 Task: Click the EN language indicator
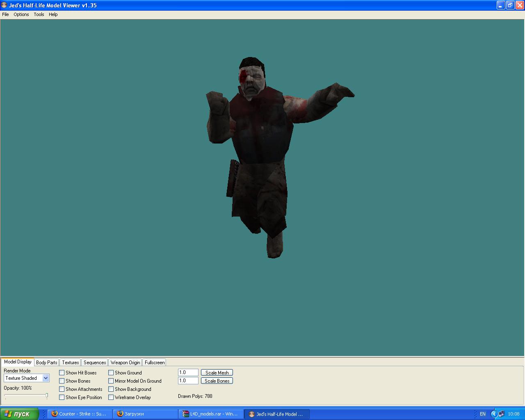483,414
